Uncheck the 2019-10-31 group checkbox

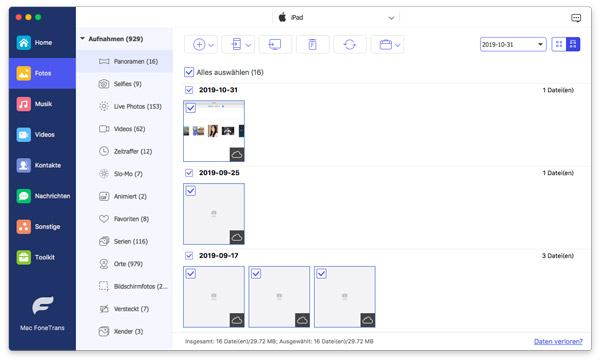coord(189,90)
